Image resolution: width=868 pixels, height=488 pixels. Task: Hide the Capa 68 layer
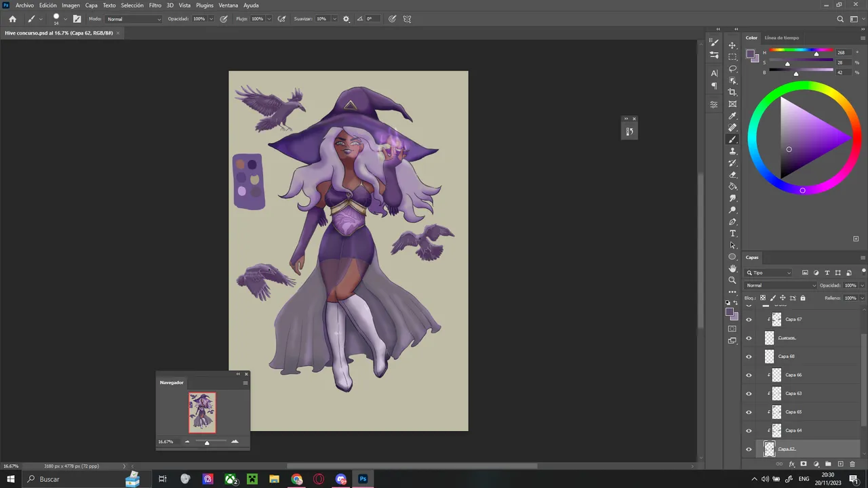pos(749,357)
